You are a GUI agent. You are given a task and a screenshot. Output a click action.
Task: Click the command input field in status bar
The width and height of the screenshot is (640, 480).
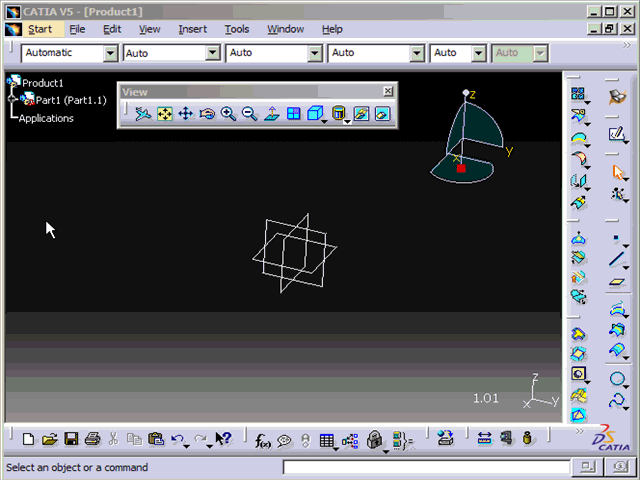pyautogui.click(x=427, y=467)
